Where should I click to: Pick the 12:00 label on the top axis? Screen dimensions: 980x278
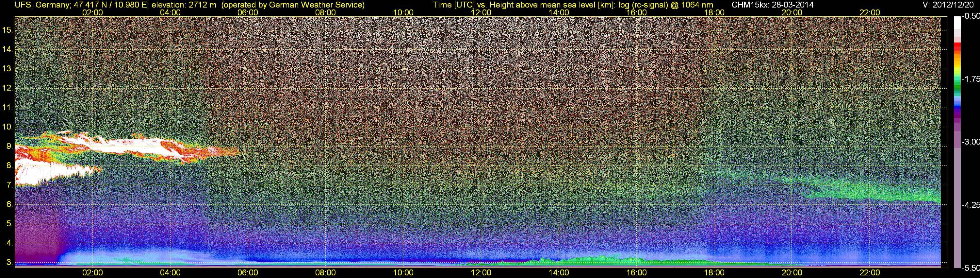(x=481, y=12)
